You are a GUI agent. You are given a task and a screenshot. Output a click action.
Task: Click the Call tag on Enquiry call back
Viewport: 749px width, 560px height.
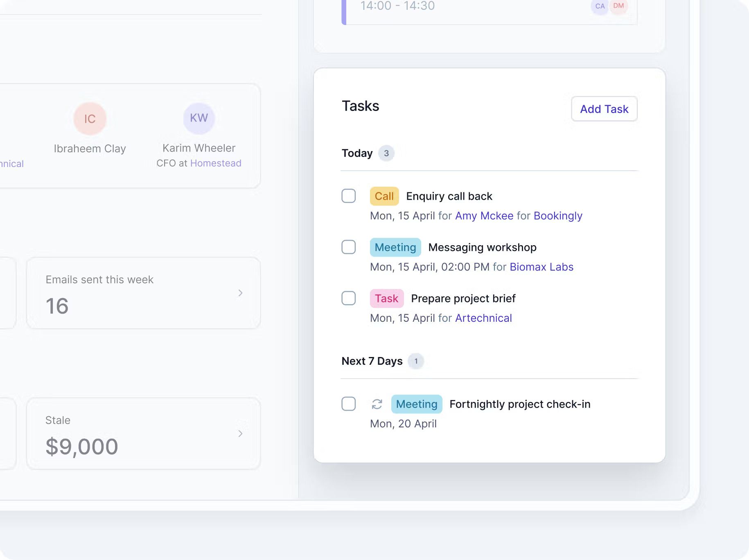(x=384, y=196)
